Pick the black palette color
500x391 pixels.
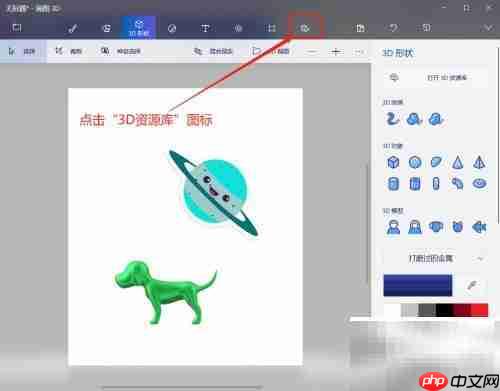(444, 311)
